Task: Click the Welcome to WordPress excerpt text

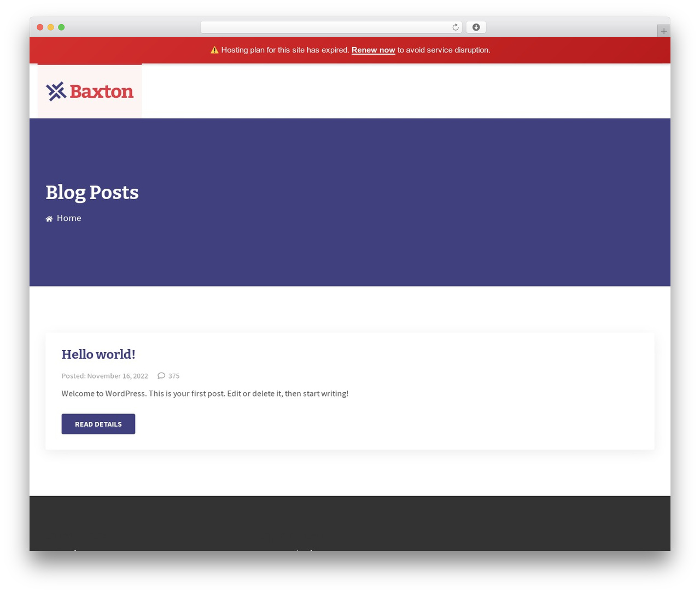Action: pyautogui.click(x=205, y=393)
